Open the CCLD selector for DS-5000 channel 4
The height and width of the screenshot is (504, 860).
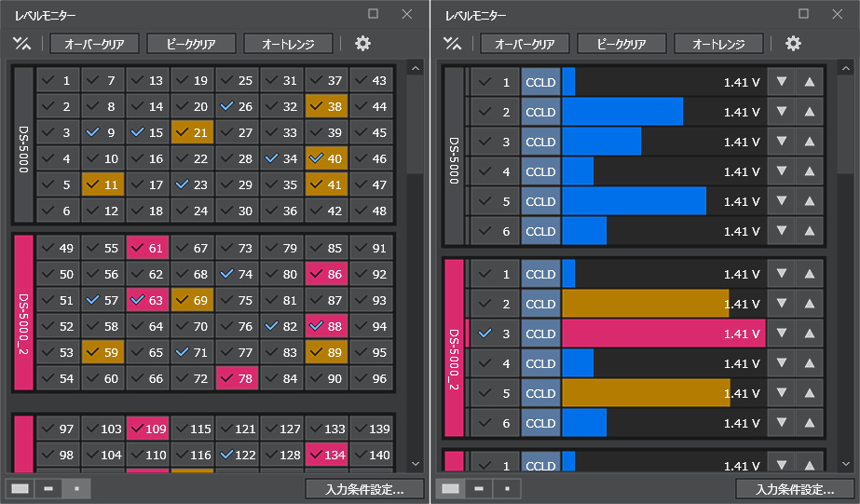pyautogui.click(x=540, y=171)
